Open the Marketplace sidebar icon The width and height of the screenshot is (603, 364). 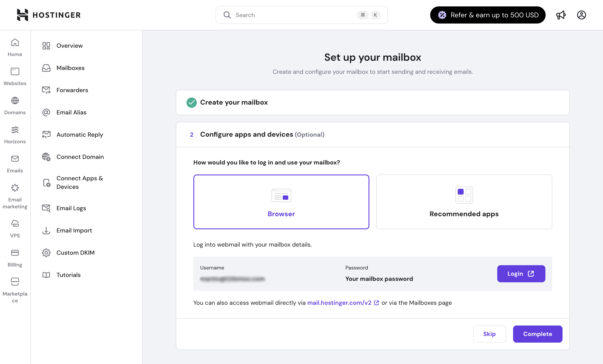click(15, 290)
